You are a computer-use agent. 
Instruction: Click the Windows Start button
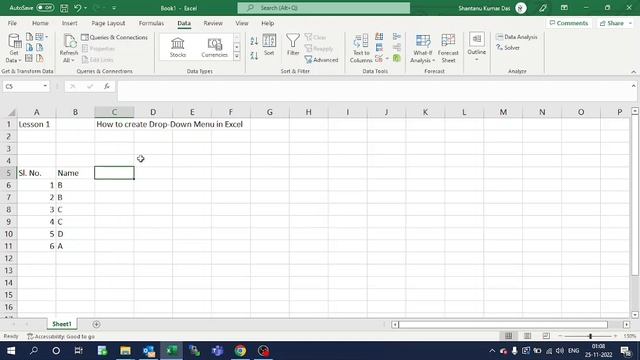[11, 351]
